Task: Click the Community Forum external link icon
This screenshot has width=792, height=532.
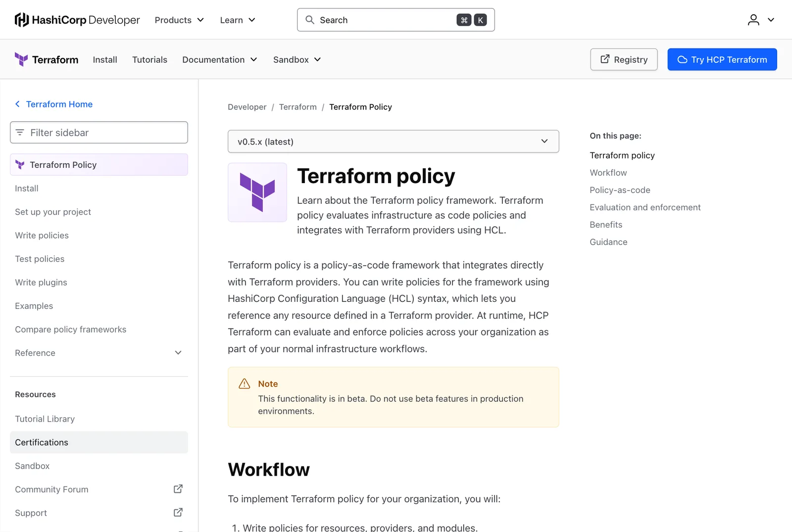Action: pyautogui.click(x=178, y=489)
